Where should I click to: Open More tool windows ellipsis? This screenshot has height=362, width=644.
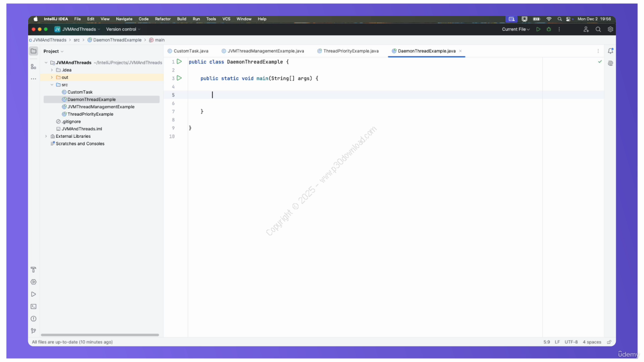pos(33,79)
